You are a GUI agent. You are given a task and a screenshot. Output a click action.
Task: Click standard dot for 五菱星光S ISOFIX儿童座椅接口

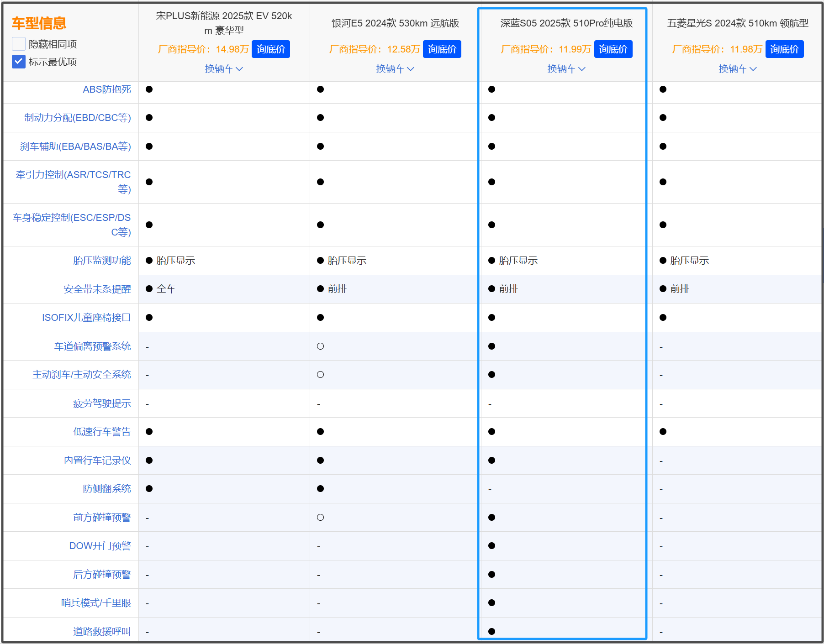coord(663,318)
